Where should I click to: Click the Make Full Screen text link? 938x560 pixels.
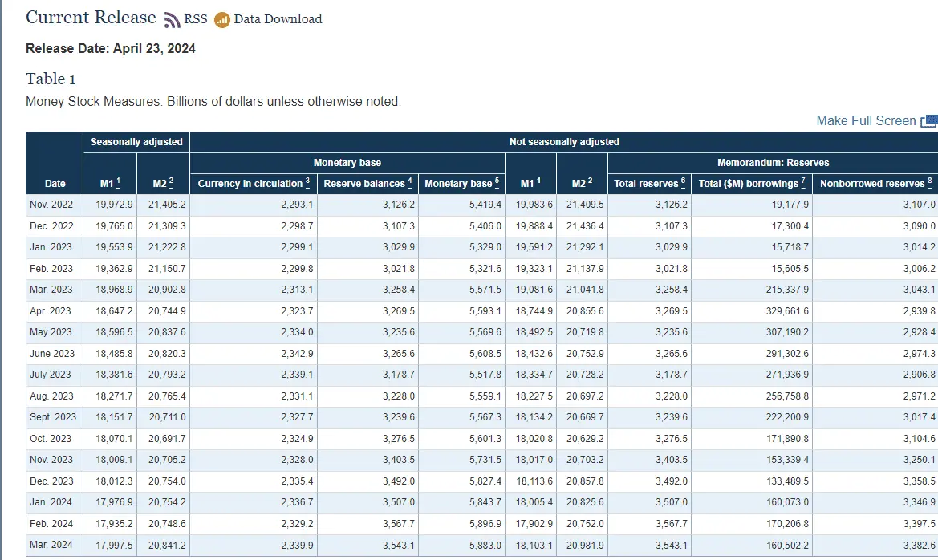point(866,120)
